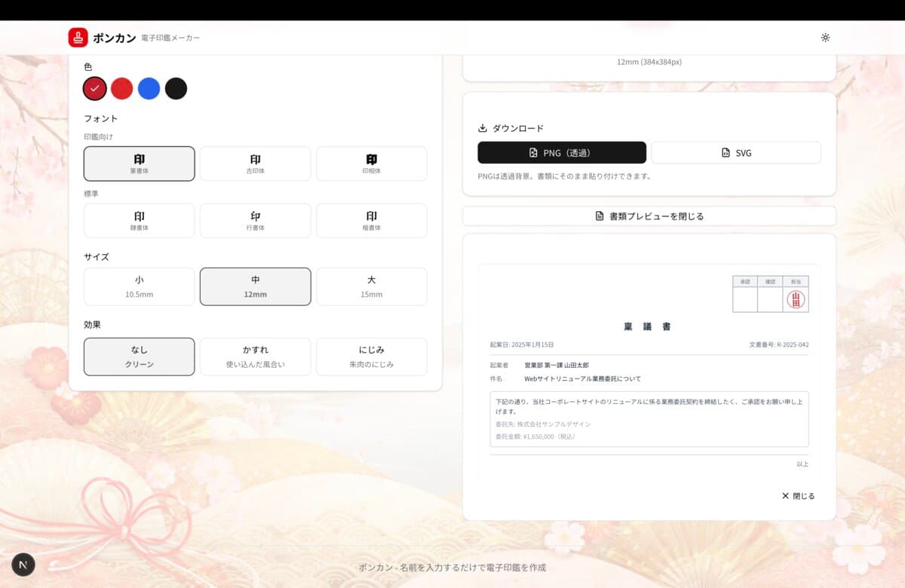Pick the black color swatch
This screenshot has width=905, height=588.
pos(176,89)
